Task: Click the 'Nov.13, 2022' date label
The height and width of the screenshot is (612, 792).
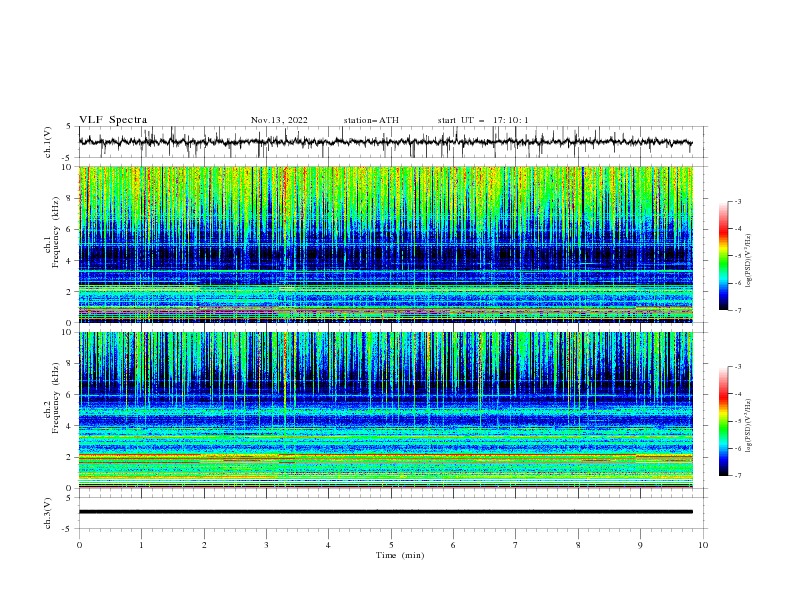Action: point(279,120)
